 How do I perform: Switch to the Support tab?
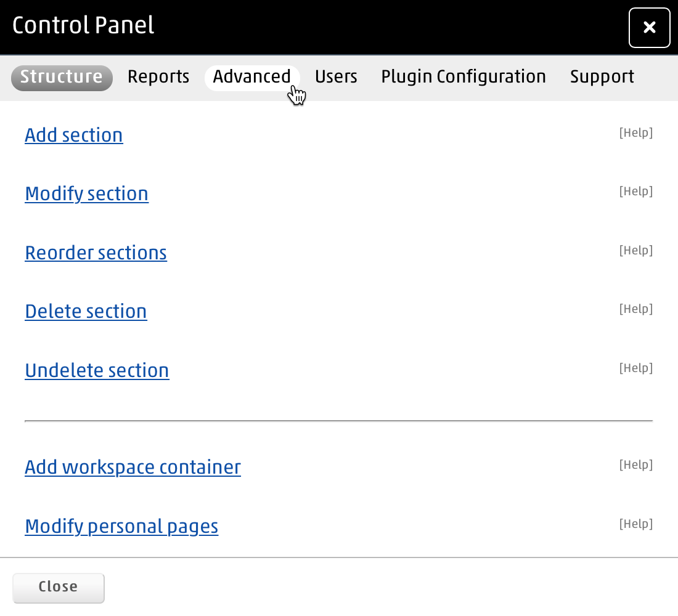click(602, 77)
